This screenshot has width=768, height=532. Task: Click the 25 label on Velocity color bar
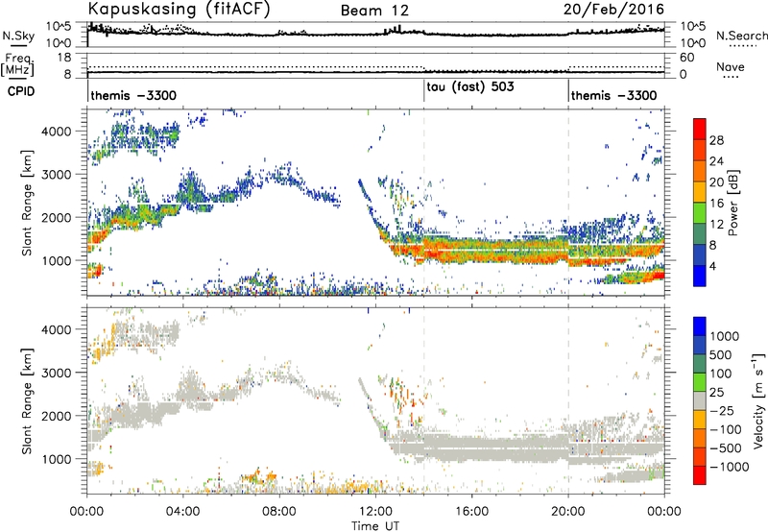click(x=716, y=393)
